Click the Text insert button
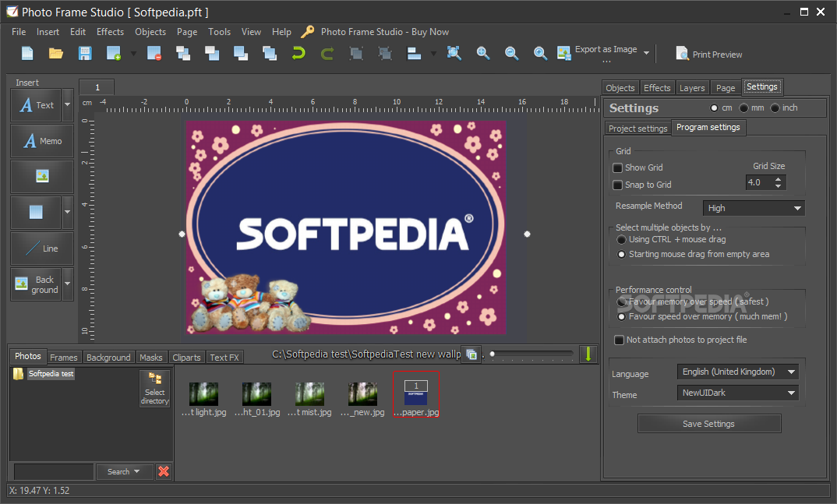 (x=36, y=105)
